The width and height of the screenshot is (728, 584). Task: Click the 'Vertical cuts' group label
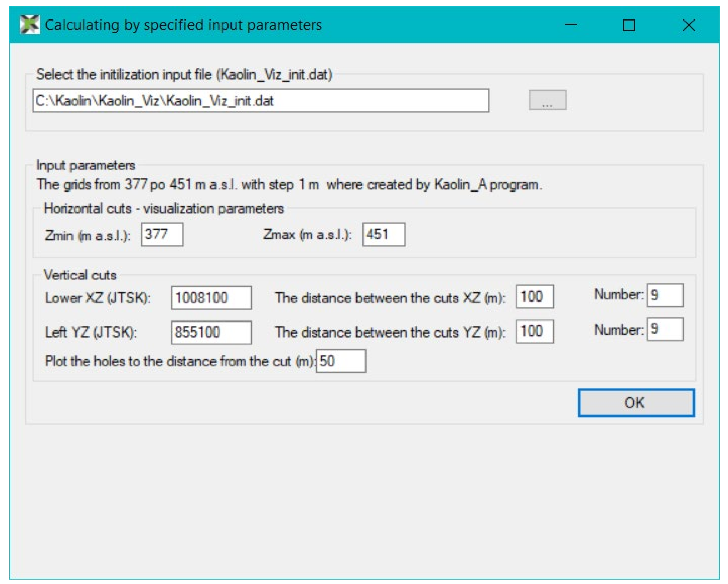click(80, 275)
